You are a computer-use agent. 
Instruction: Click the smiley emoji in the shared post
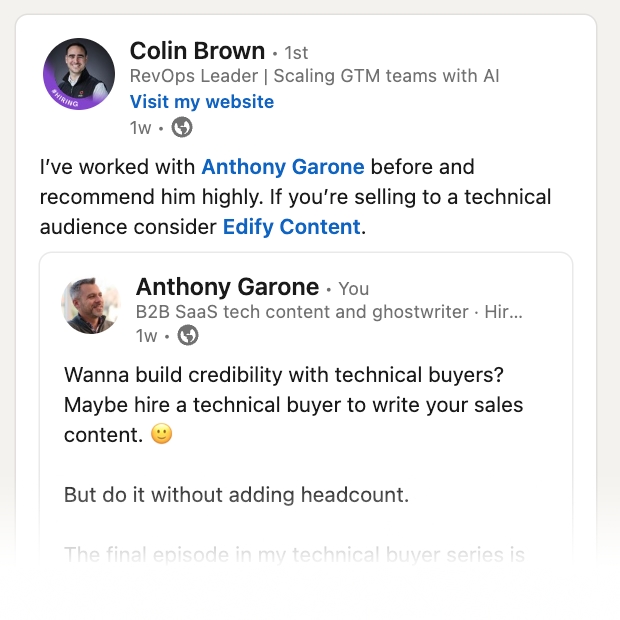(x=161, y=435)
